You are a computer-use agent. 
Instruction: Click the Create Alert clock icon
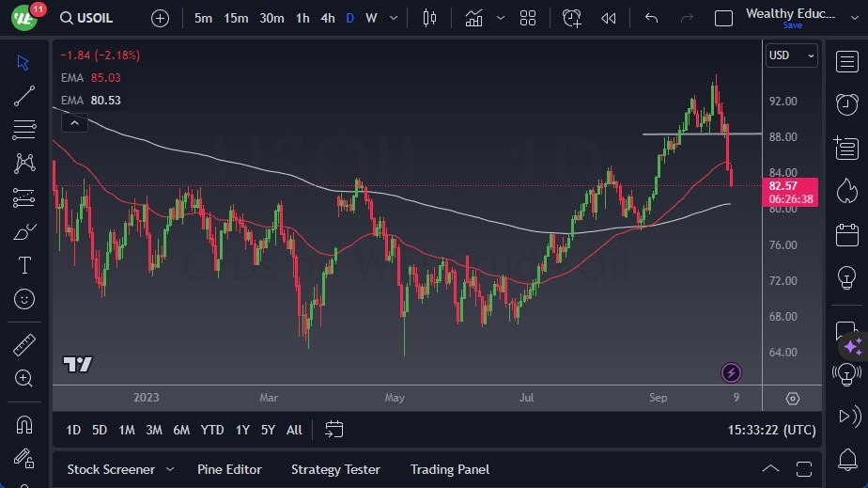point(572,18)
